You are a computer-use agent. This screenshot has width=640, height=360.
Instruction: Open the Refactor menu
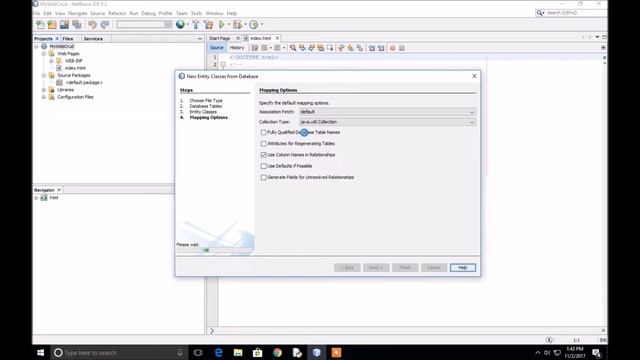117,13
